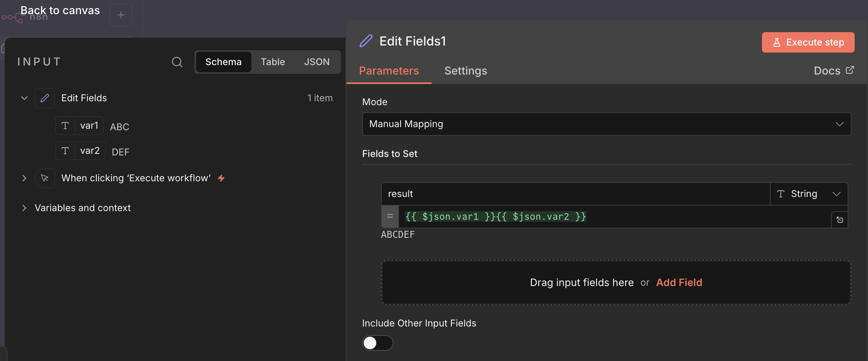Screen dimensions: 868x361
Task: Click the manual trigger cursor icon
Action: tap(45, 178)
